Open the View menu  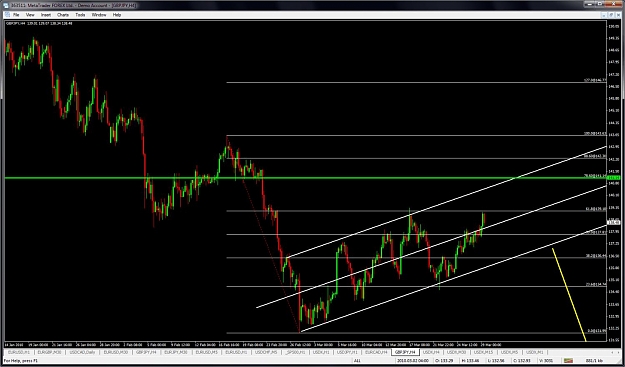pos(30,15)
